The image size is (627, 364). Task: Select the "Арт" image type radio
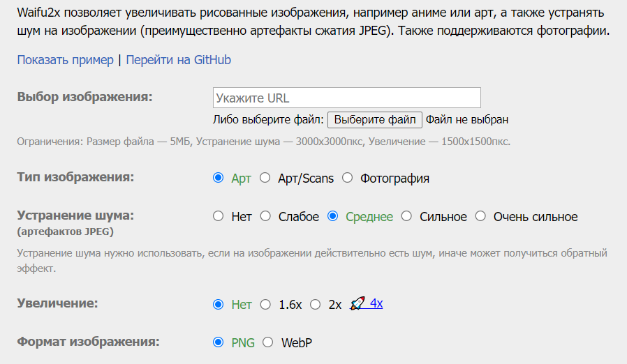pos(218,177)
